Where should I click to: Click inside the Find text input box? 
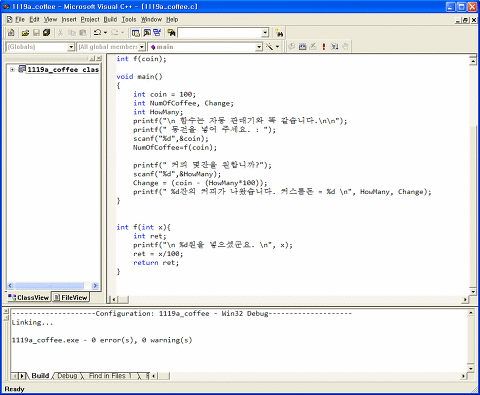[220, 33]
